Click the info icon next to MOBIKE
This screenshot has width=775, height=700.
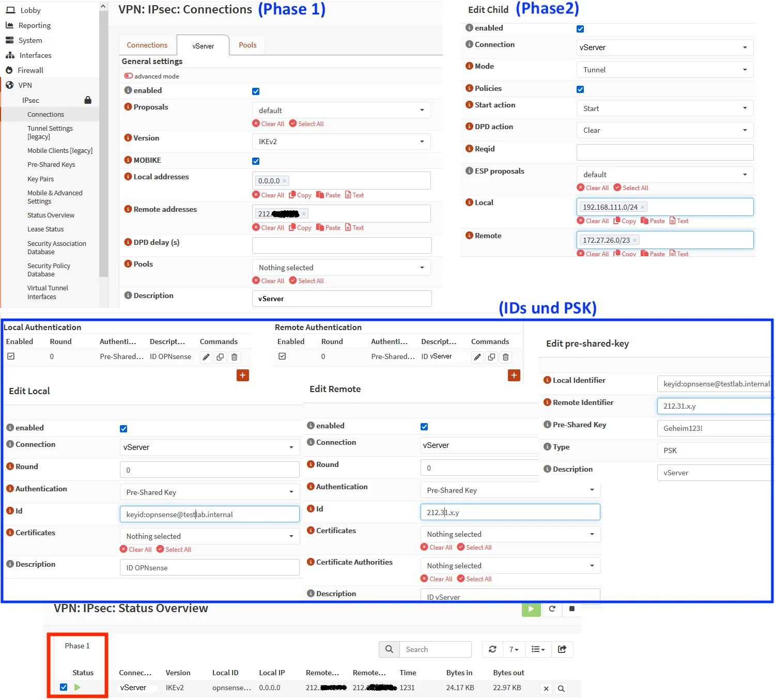[128, 160]
